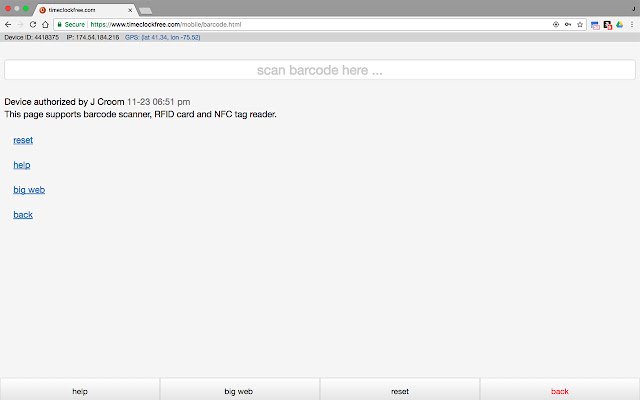Click the Device ID: 4418375 text
640x400 pixels.
[31, 37]
